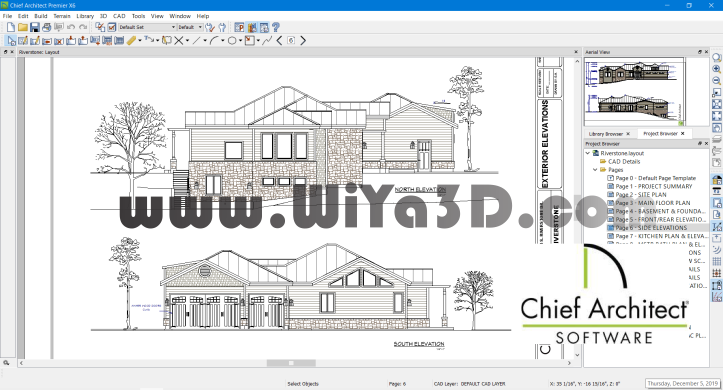Click the Help question mark icon
Viewport: 723px width, 390px height.
(x=276, y=28)
